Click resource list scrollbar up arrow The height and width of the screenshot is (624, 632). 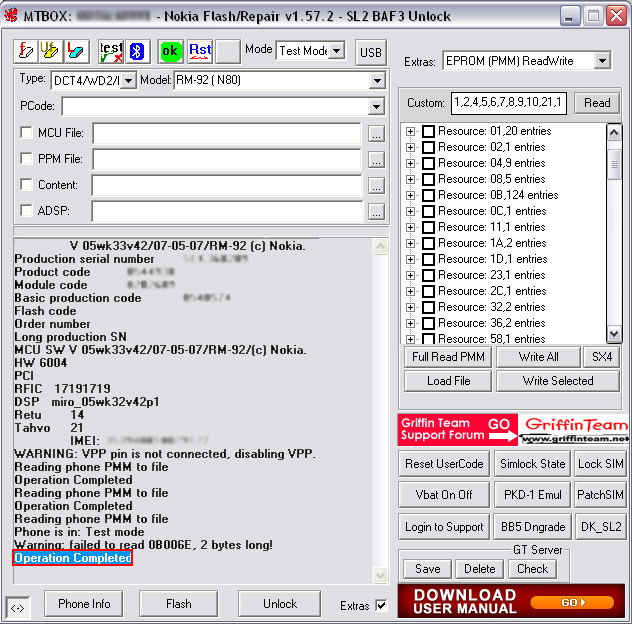[x=613, y=132]
